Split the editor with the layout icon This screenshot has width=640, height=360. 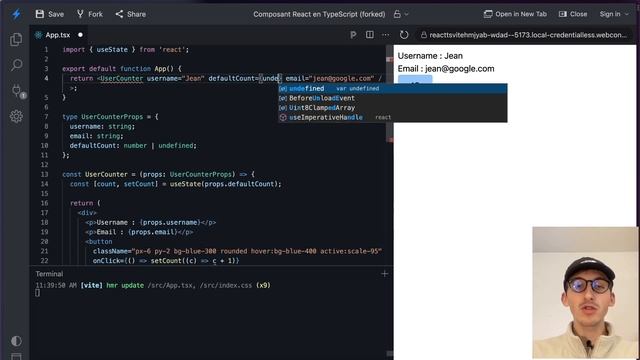coord(369,35)
